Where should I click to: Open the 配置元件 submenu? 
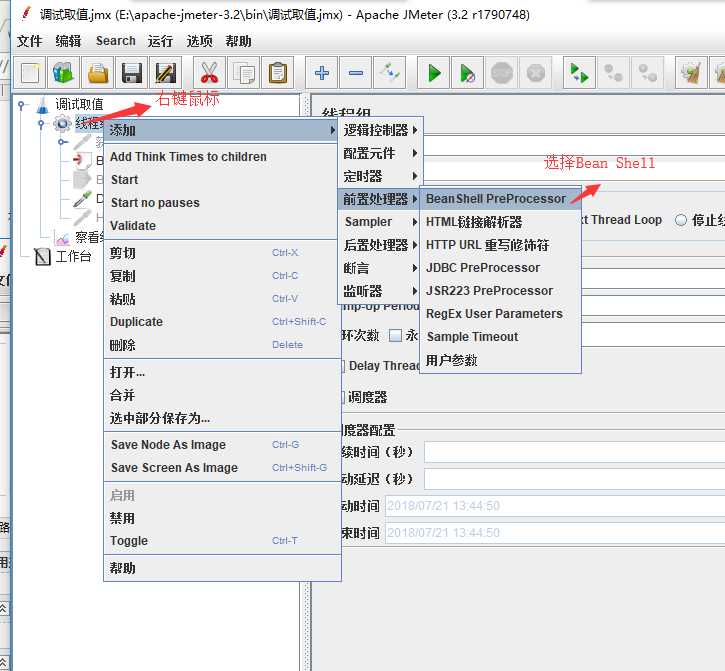click(x=380, y=153)
